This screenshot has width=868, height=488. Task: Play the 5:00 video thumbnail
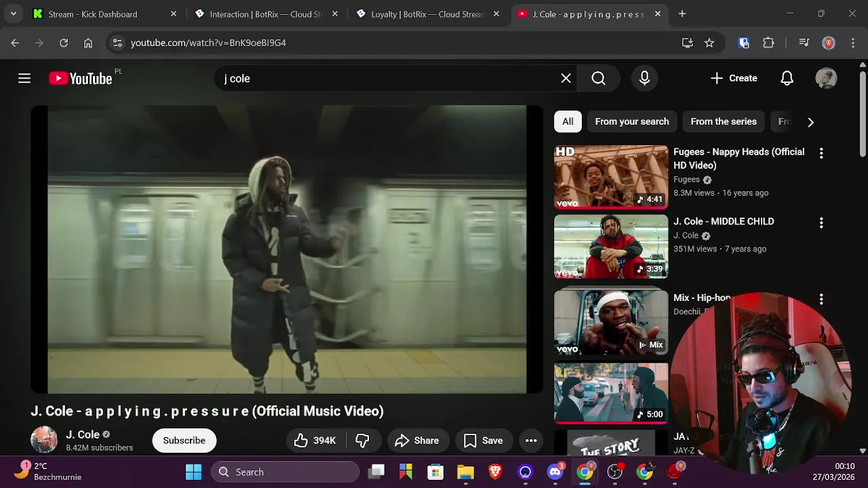pos(611,393)
